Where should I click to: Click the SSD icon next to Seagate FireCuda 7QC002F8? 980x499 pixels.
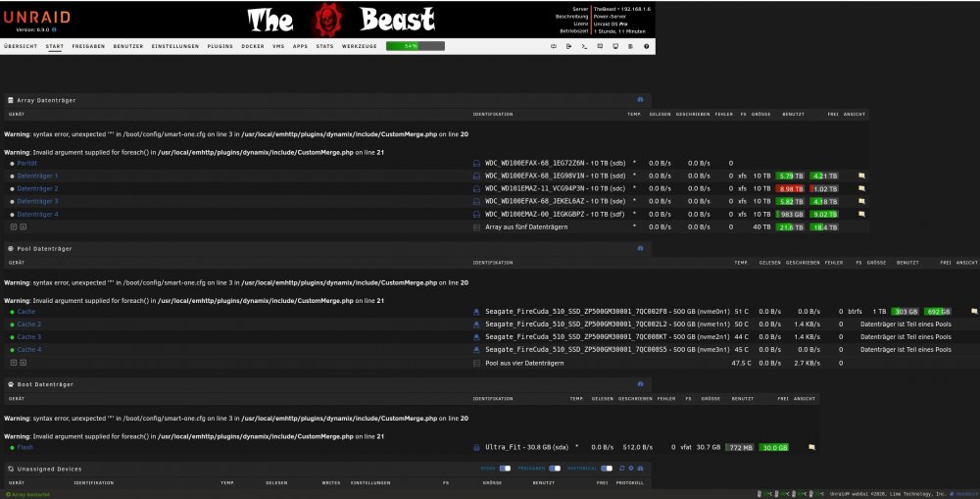coord(476,312)
